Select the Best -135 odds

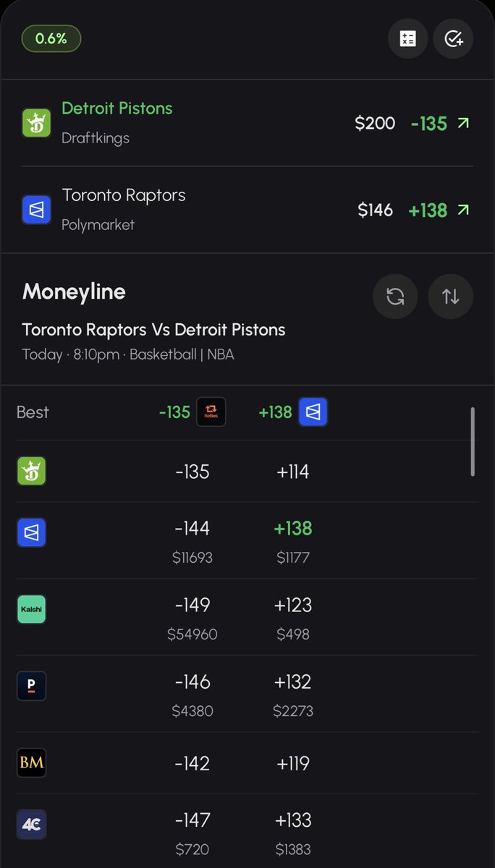click(x=174, y=412)
